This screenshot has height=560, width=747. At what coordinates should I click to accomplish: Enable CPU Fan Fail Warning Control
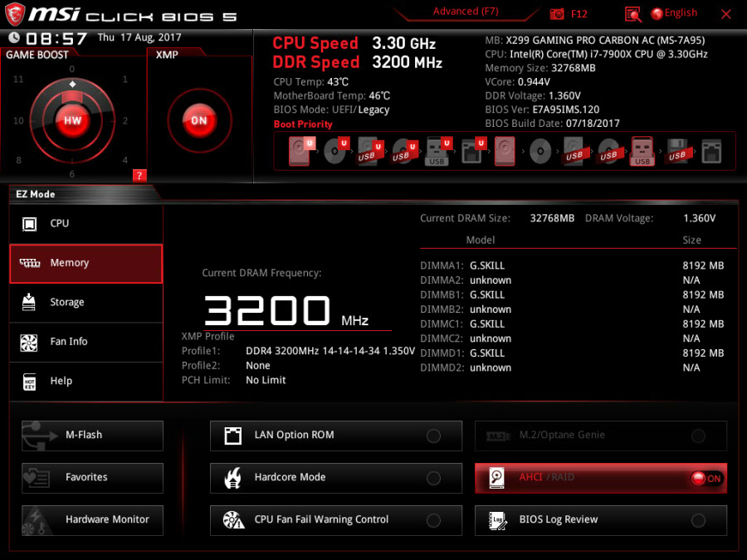tap(432, 520)
